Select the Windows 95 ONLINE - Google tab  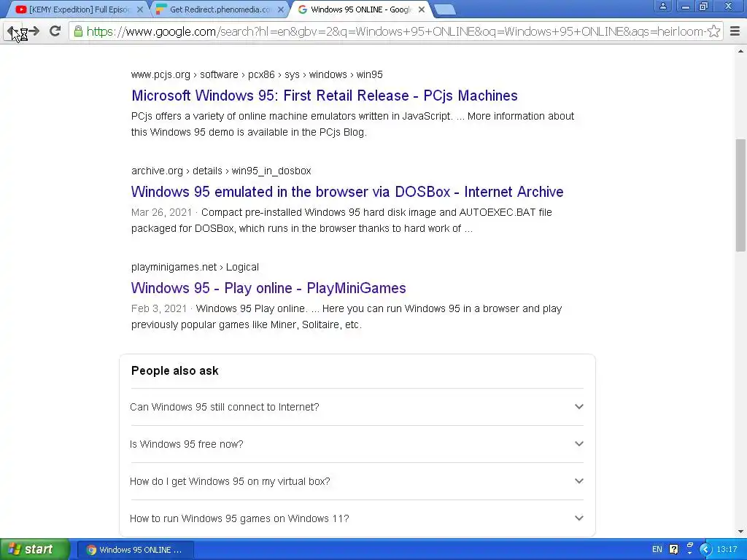click(x=361, y=9)
